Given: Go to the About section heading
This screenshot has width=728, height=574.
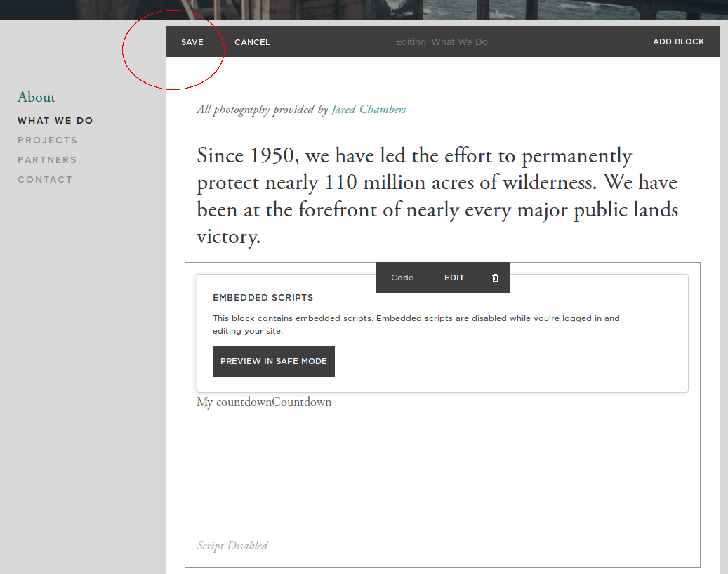Looking at the screenshot, I should (37, 98).
